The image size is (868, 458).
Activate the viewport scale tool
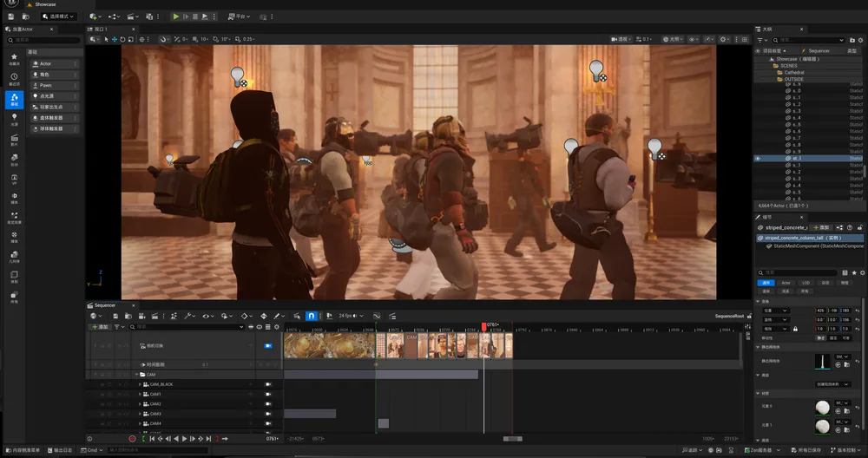(x=131, y=39)
